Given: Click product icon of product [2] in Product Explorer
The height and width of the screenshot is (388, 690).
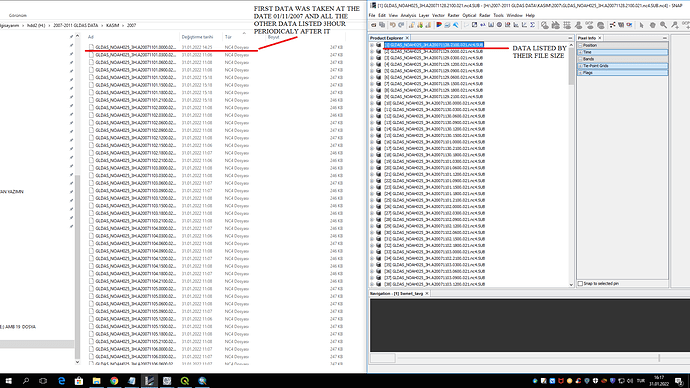Looking at the screenshot, I should pos(378,51).
